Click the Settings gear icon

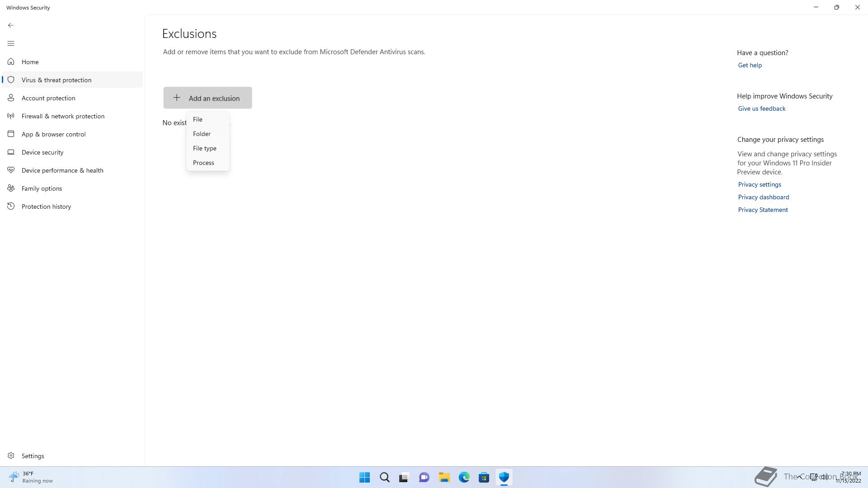pyautogui.click(x=11, y=455)
